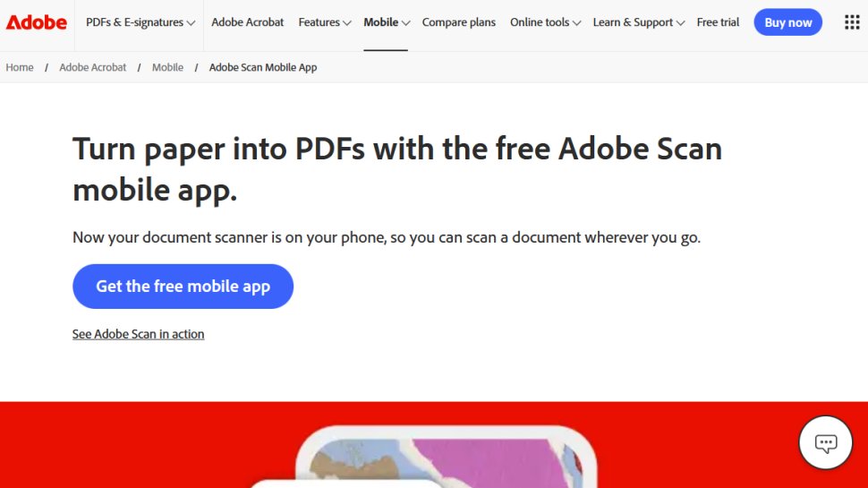This screenshot has height=488, width=868.
Task: Navigate to Adobe Acrobat breadcrumb
Action: pyautogui.click(x=93, y=67)
